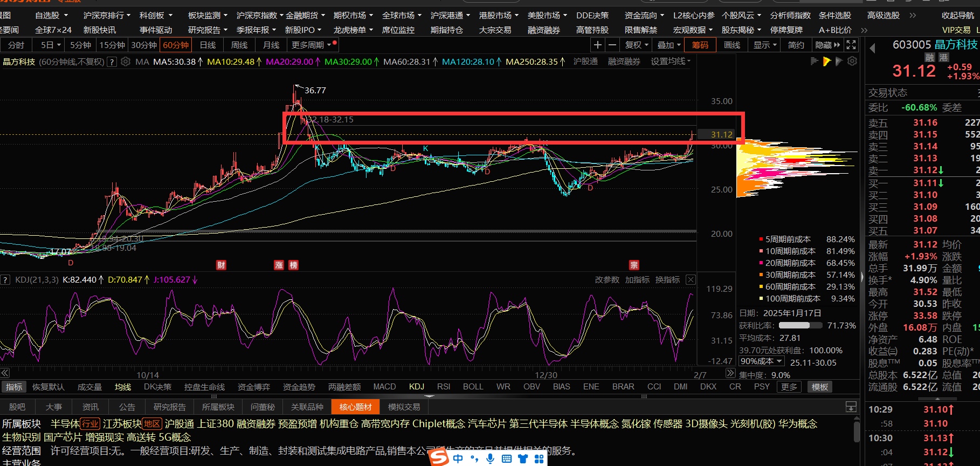Click the 财 event marker on chart

point(221,265)
